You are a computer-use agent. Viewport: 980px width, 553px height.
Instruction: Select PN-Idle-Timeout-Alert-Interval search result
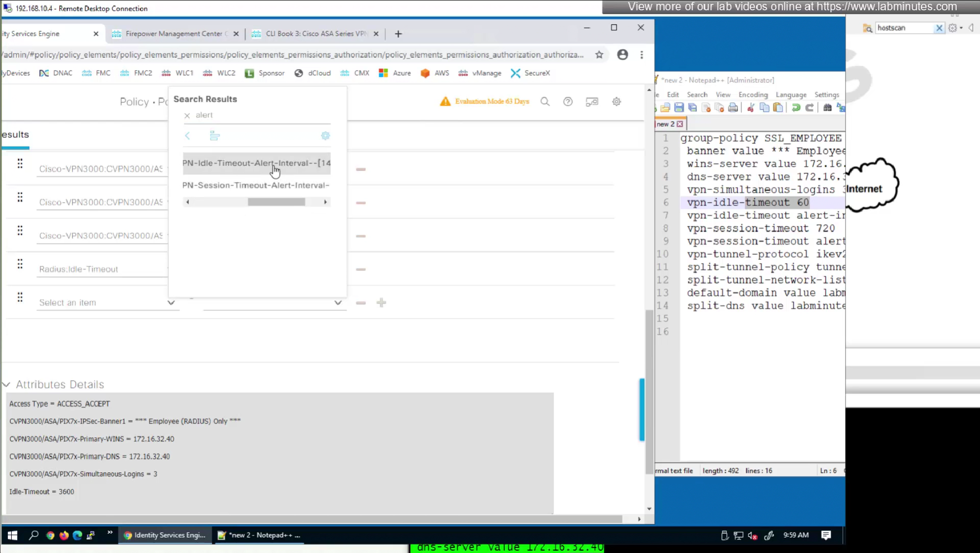click(x=257, y=163)
